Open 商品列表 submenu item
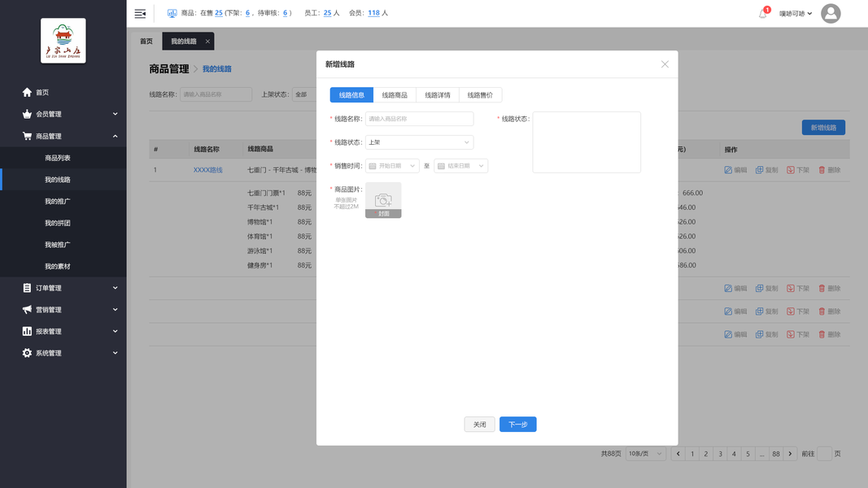Image resolution: width=868 pixels, height=488 pixels. 63,158
